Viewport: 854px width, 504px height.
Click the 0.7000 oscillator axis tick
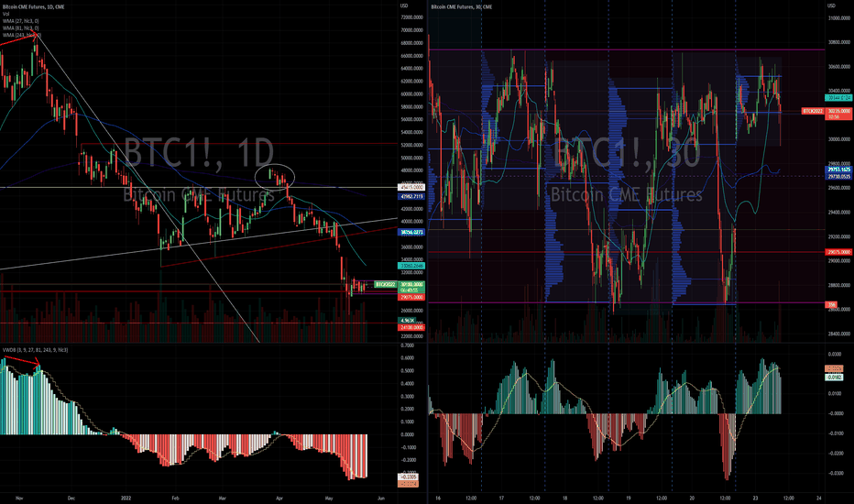click(x=407, y=345)
